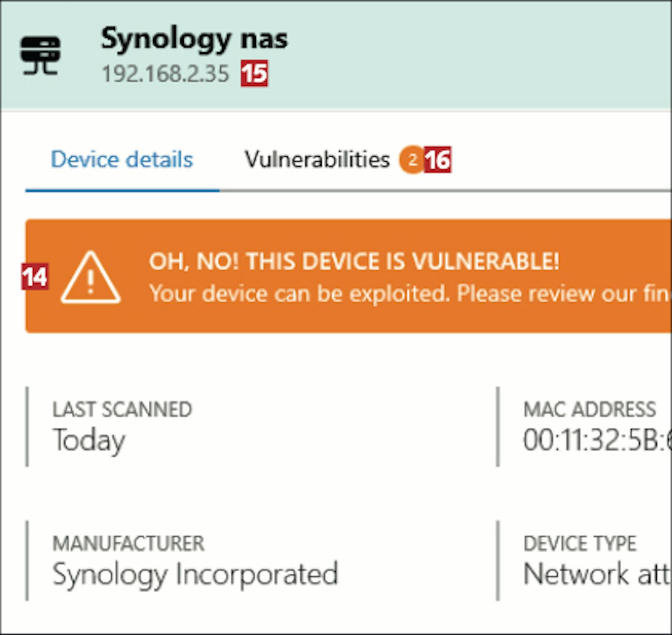Viewport: 672px width, 635px height.
Task: Select the MAC address value starting 00:11:32
Action: coord(597,440)
